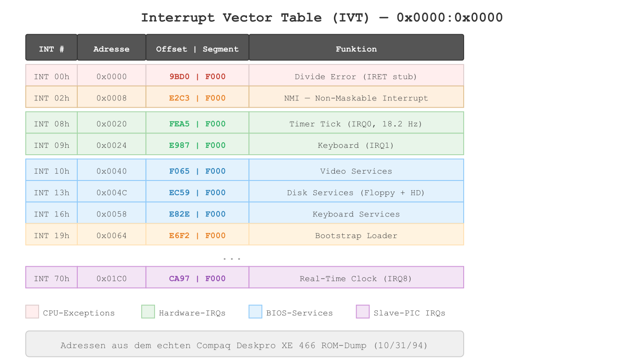Click the 'Hardware-IRQs' legend label

pyautogui.click(x=192, y=313)
